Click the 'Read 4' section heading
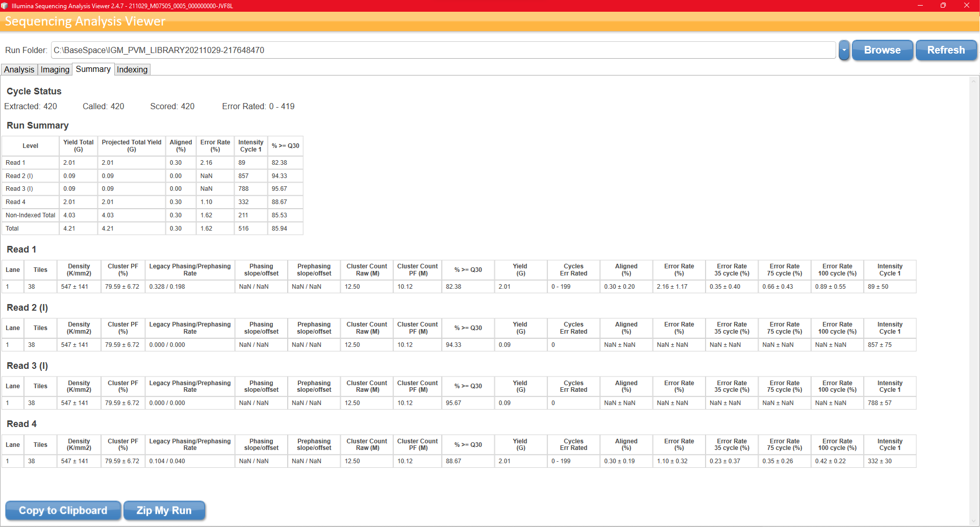 point(21,424)
